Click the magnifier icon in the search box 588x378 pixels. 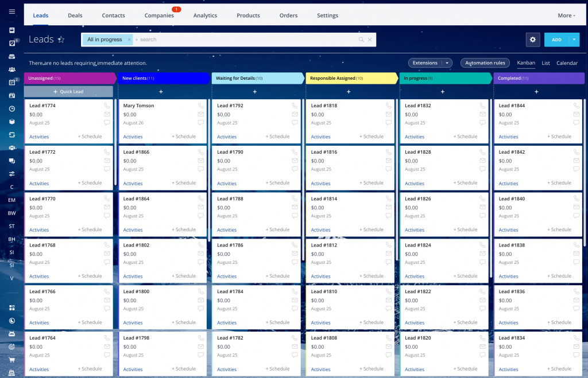tap(361, 40)
